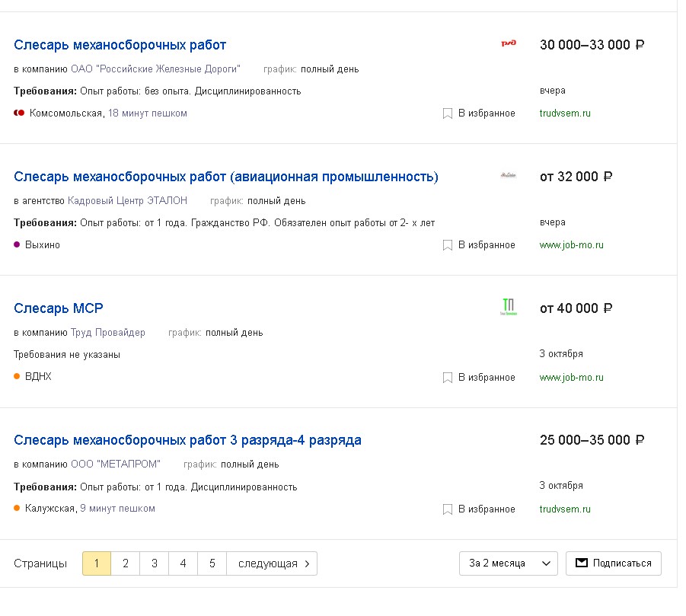Open company ООО МЕТАПРОМ link
Image resolution: width=686 pixels, height=616 pixels.
coord(116,464)
